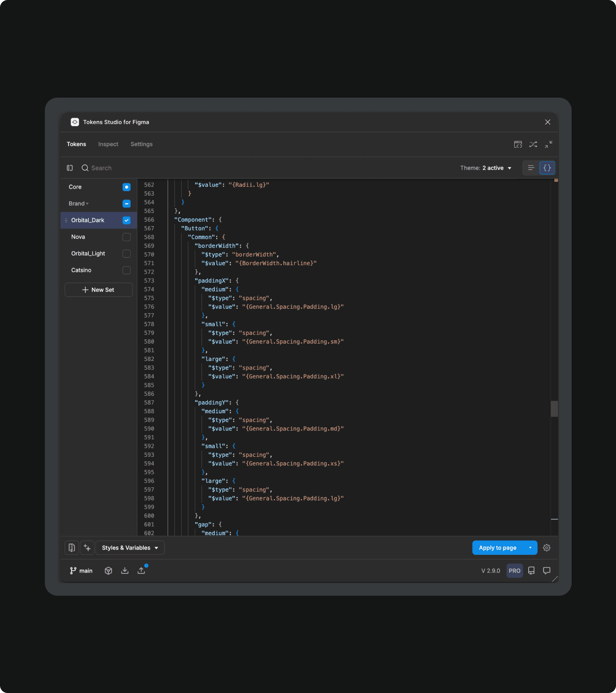Click the JSON editor scrollbar thumb

(x=554, y=409)
